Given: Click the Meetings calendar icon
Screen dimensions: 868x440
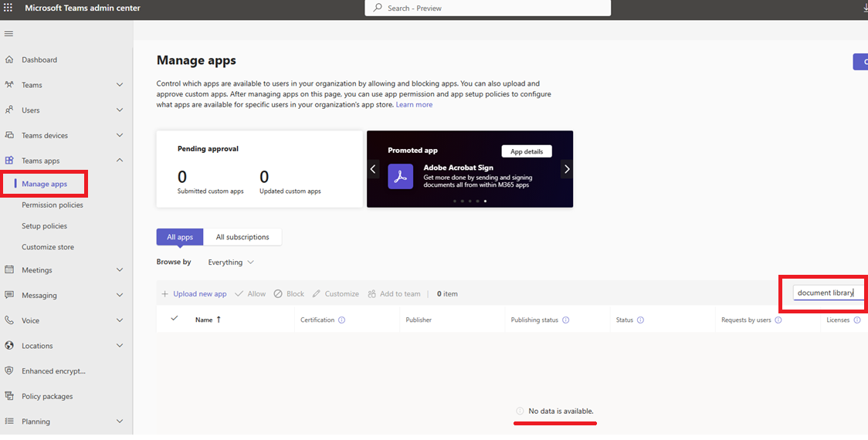Looking at the screenshot, I should (x=8, y=269).
